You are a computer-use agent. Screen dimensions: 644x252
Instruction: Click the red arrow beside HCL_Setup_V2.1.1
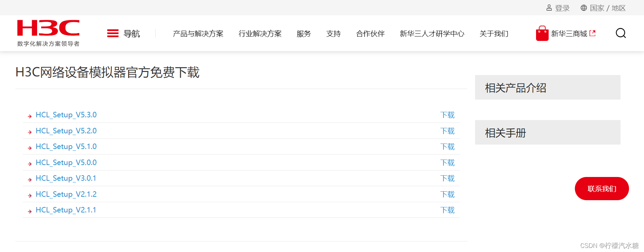[x=30, y=211]
